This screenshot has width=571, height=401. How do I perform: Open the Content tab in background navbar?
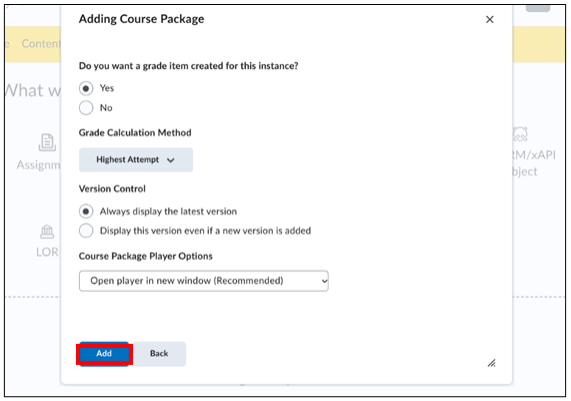point(41,44)
